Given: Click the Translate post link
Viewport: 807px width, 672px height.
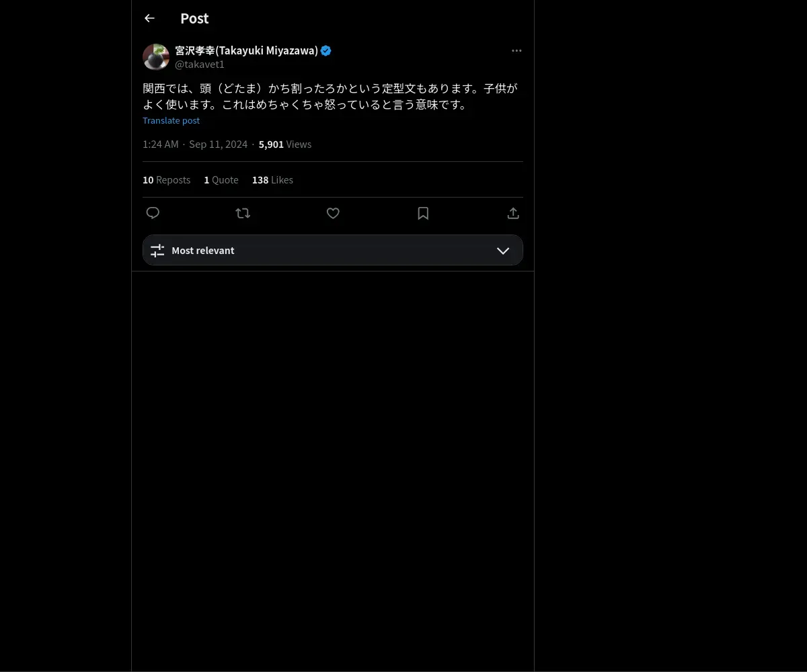Looking at the screenshot, I should tap(171, 120).
